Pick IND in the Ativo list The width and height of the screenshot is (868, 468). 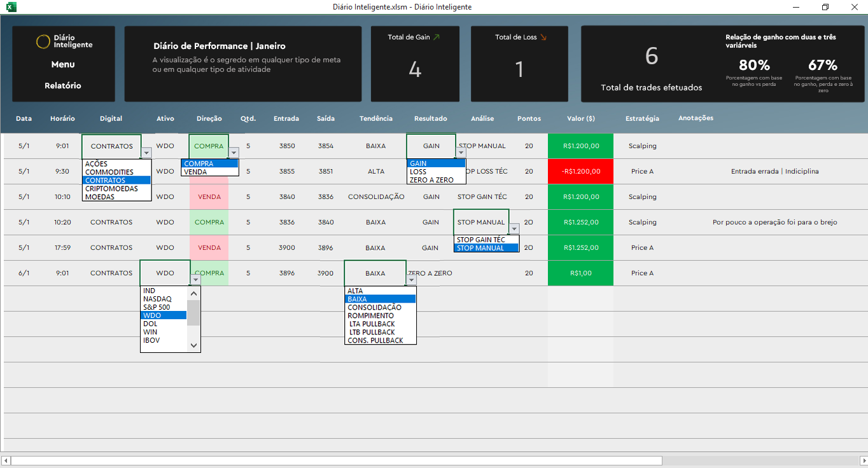pos(164,291)
